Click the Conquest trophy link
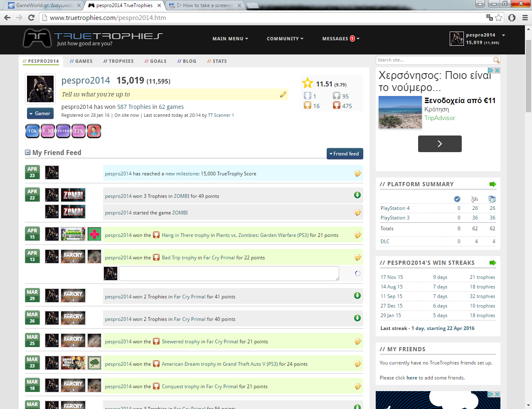 [x=180, y=387]
